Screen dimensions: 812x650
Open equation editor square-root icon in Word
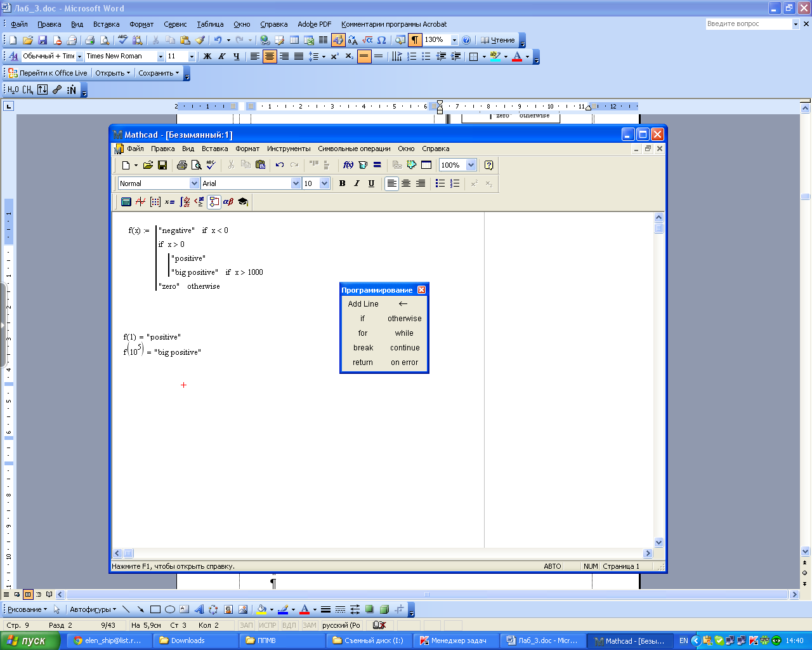pos(367,40)
